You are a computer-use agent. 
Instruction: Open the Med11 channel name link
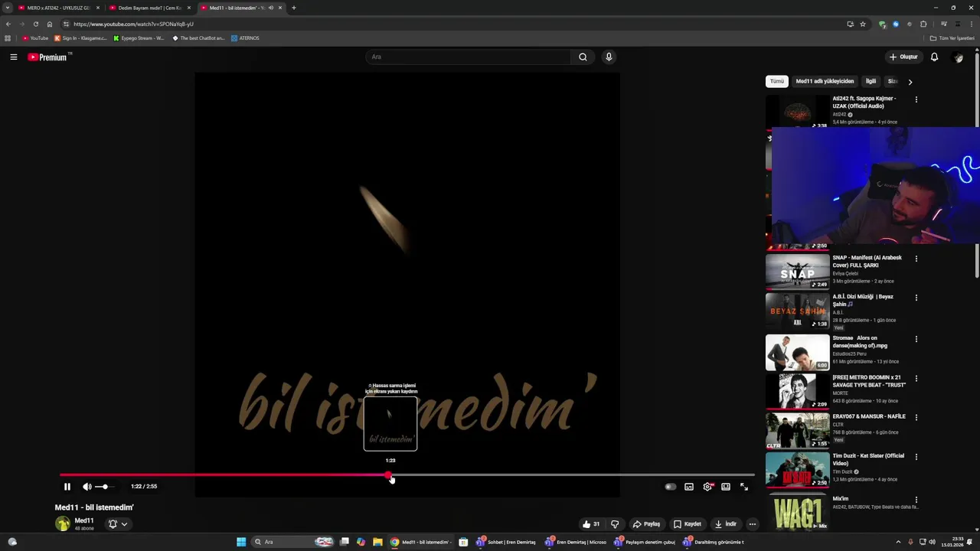click(x=84, y=520)
